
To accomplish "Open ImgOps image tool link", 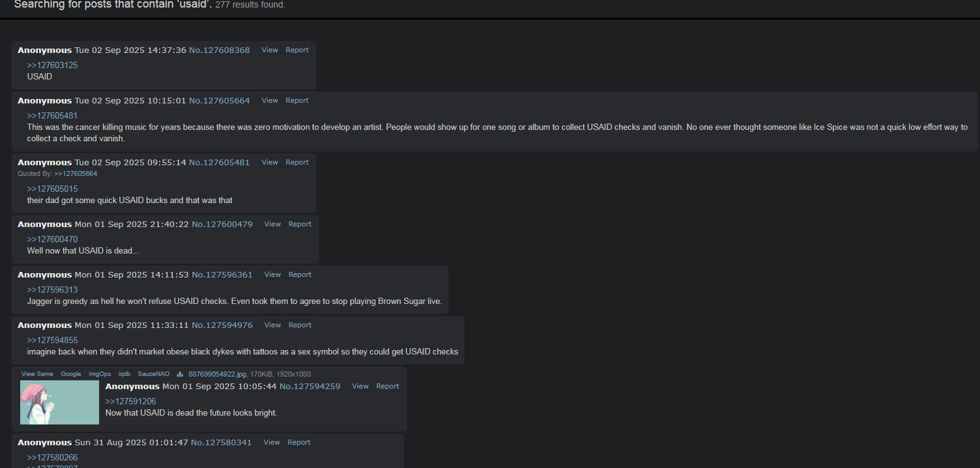I will pos(100,374).
